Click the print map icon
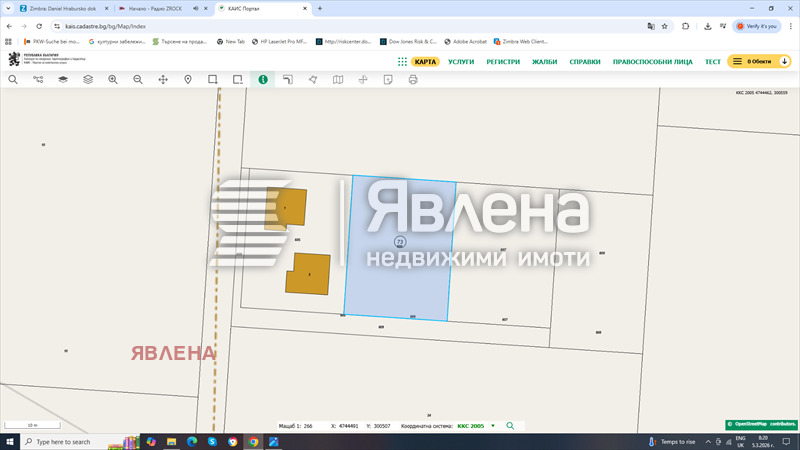This screenshot has height=450, width=800. click(x=413, y=79)
